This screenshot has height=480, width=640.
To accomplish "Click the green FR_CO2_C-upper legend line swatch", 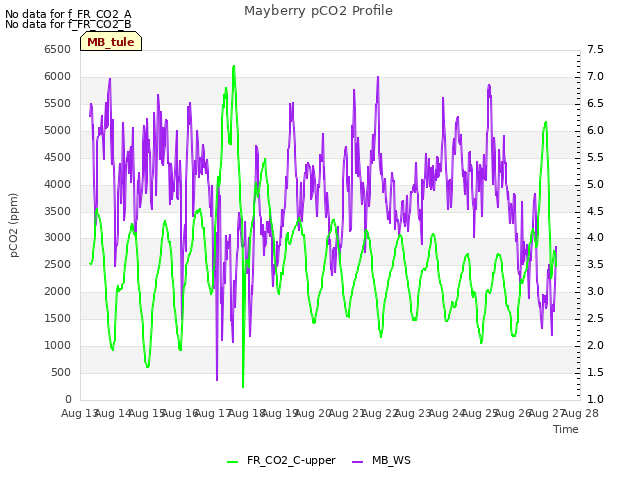I will pos(232,461).
